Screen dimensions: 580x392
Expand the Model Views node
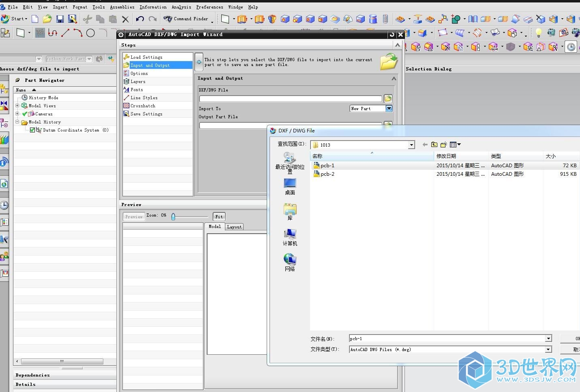[x=17, y=106]
